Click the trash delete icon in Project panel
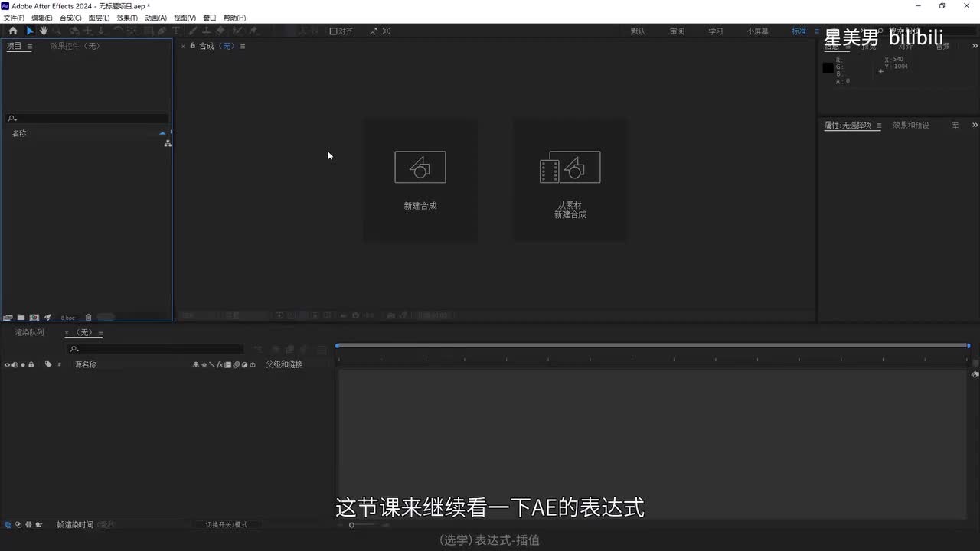This screenshot has height=551, width=980. pyautogui.click(x=88, y=317)
